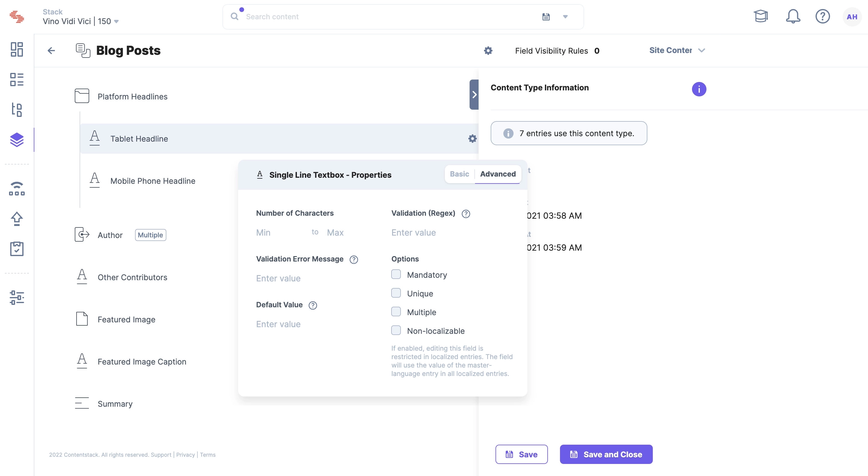Expand the search options dropdown arrow
Screen dimensions: 868x476
(x=565, y=17)
